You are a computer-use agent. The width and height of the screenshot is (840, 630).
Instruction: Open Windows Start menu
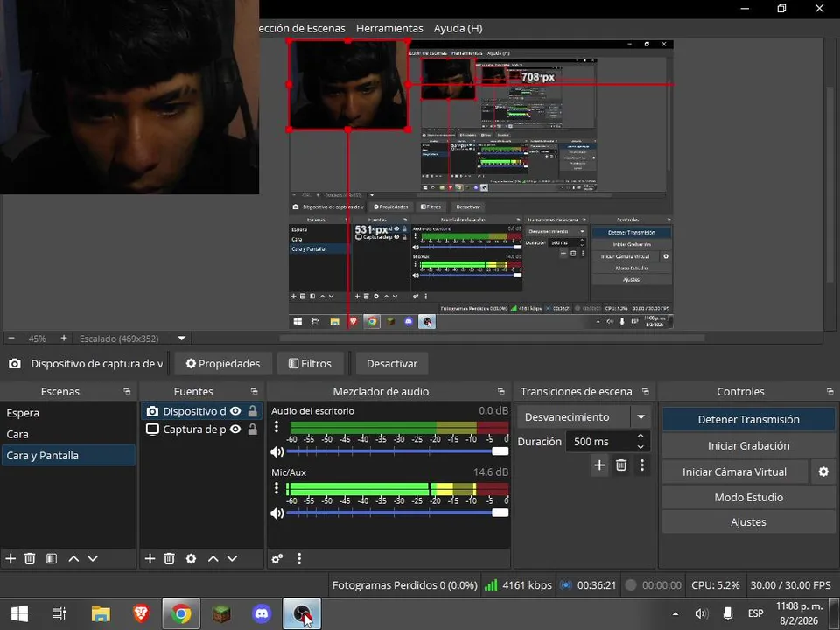20,613
